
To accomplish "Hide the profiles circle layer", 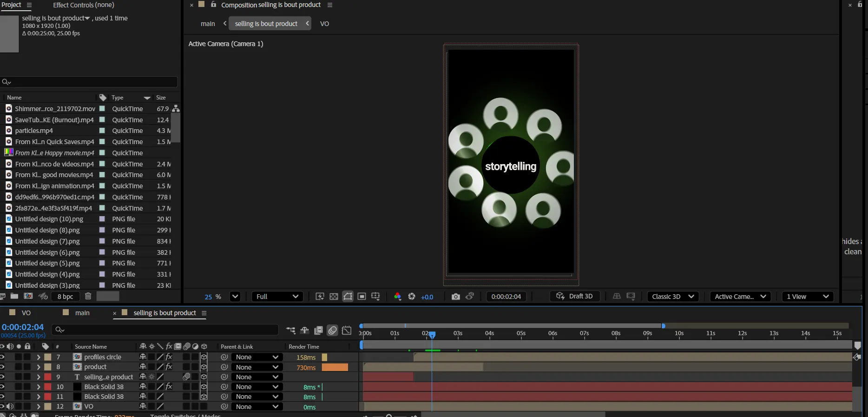I will (3, 357).
